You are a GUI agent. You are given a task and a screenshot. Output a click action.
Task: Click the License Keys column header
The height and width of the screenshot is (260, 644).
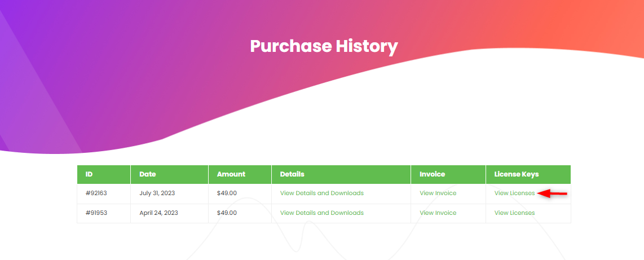517,174
